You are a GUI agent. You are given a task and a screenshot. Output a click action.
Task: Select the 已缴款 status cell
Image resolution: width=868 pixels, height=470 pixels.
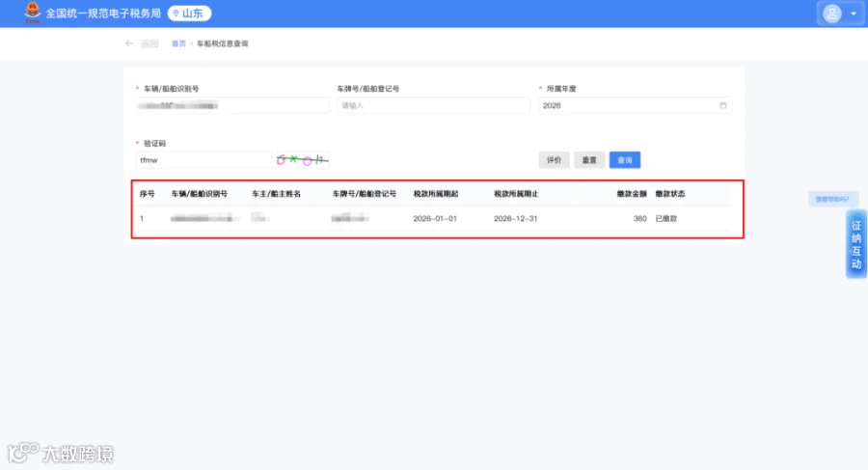click(666, 218)
